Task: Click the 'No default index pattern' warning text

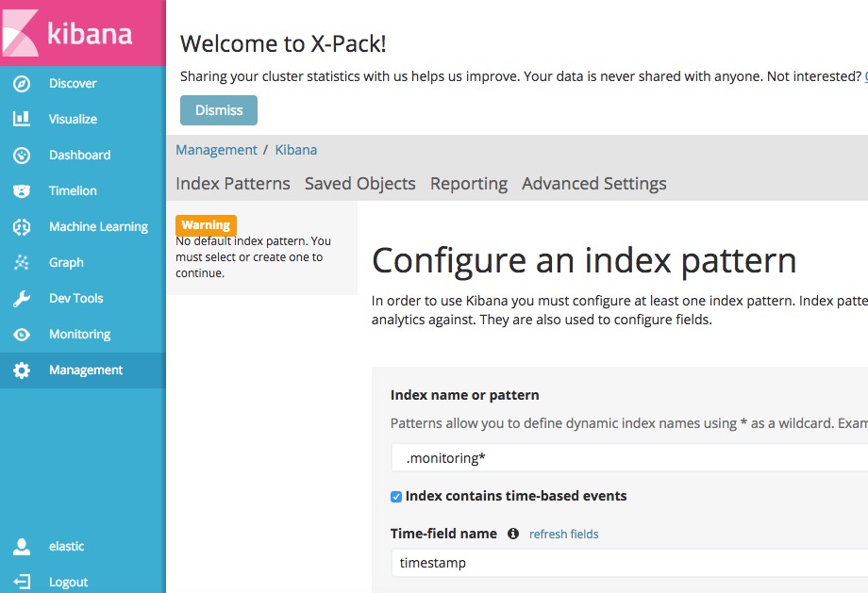Action: point(253,257)
